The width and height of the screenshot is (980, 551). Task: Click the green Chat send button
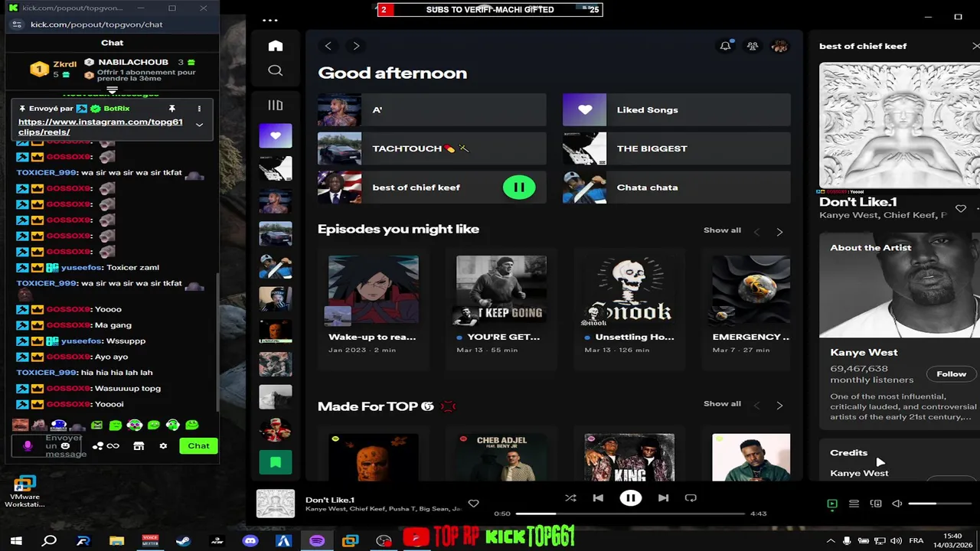point(198,446)
